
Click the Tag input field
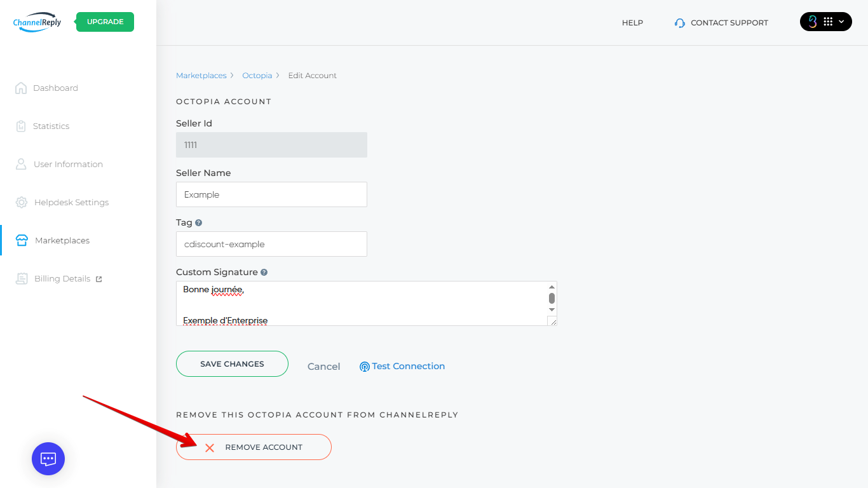click(x=271, y=244)
